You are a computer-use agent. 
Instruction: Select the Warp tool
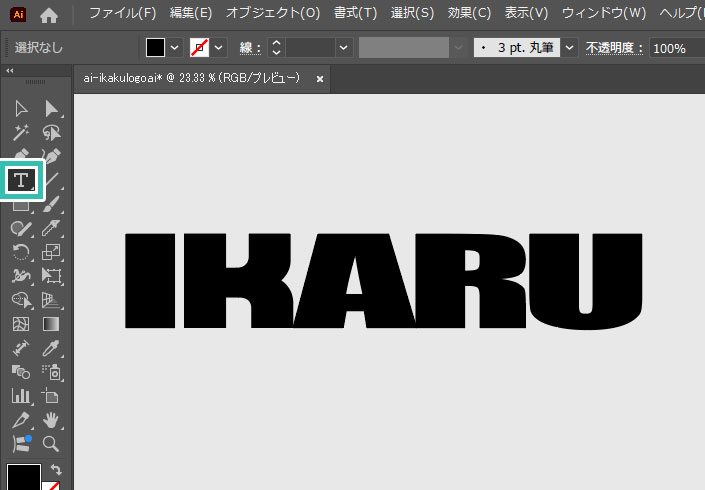tap(21, 276)
